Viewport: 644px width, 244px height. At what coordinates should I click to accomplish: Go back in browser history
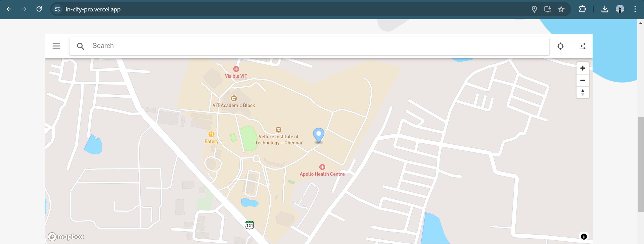[9, 9]
